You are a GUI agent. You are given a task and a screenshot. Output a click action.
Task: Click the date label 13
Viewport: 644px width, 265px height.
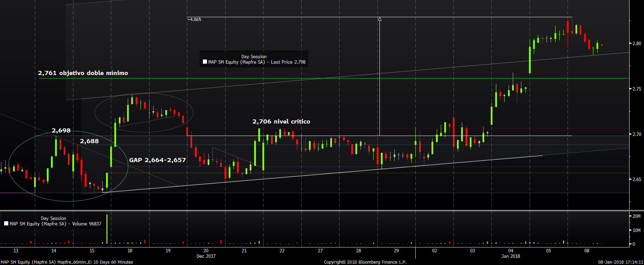coord(16,251)
